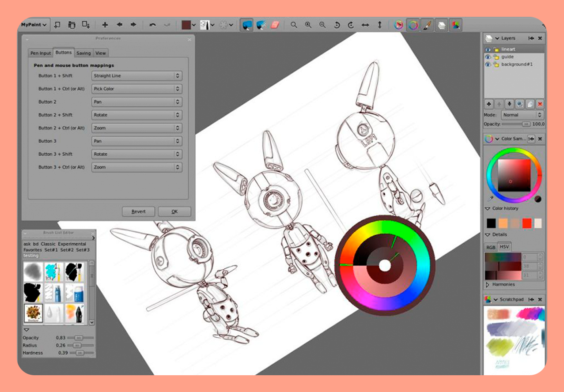Click the zoom out magnifier icon
The height and width of the screenshot is (392, 564).
322,25
